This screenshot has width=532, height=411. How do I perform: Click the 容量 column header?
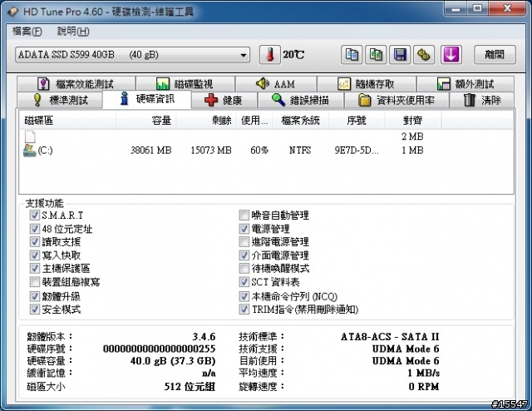tap(146, 121)
